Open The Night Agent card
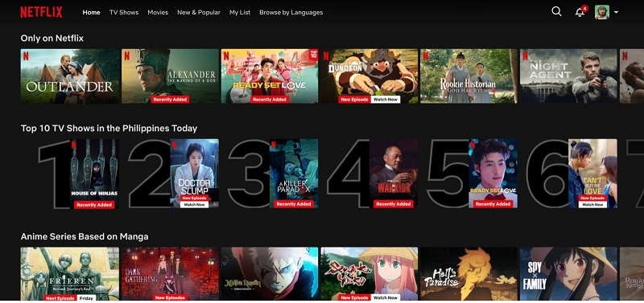This screenshot has width=644, height=303. pos(568,76)
